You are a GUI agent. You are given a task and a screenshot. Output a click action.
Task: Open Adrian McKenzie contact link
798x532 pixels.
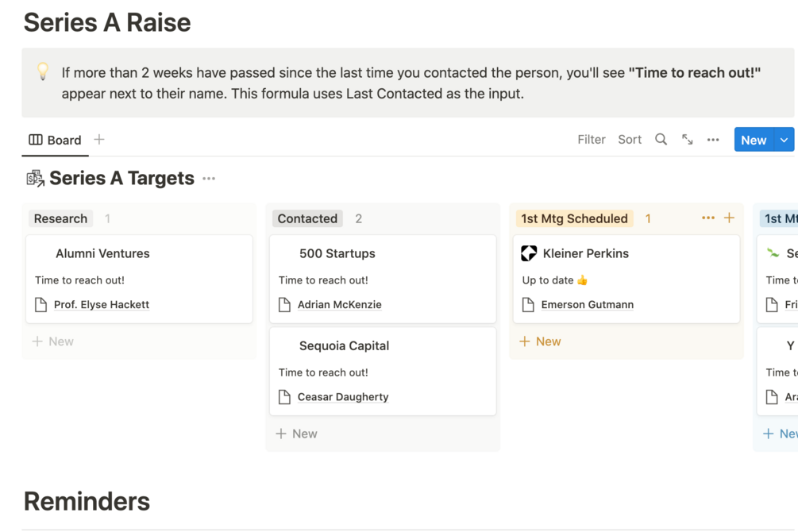point(339,304)
